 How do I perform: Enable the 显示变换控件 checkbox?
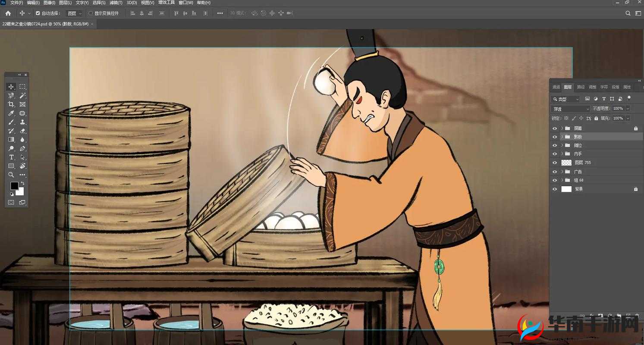pyautogui.click(x=91, y=13)
